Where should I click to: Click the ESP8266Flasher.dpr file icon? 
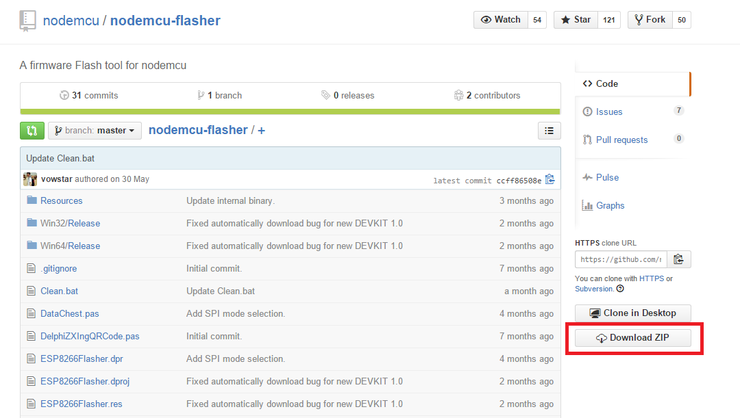[x=31, y=359]
